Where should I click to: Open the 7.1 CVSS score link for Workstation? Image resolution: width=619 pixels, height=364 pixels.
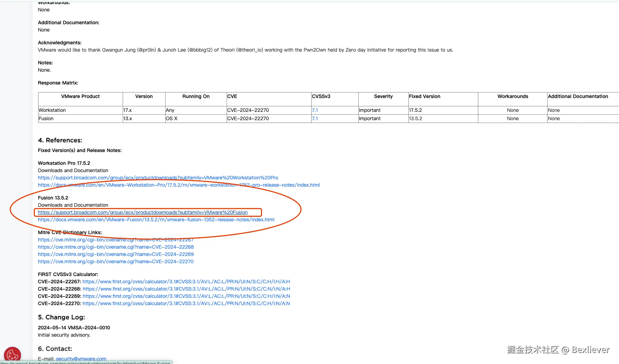tap(315, 110)
